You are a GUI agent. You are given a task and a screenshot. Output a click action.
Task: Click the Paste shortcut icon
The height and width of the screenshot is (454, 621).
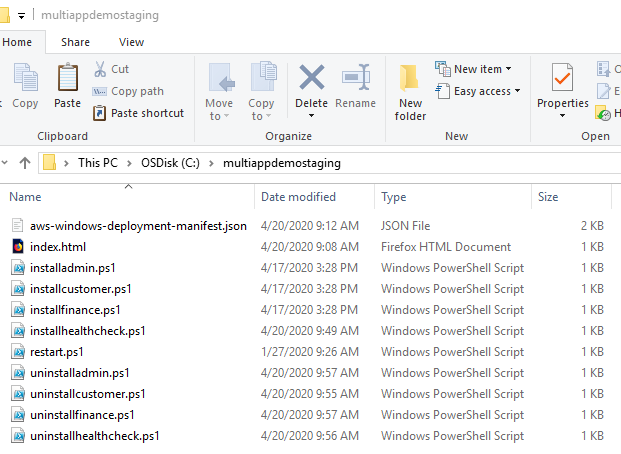[x=99, y=113]
